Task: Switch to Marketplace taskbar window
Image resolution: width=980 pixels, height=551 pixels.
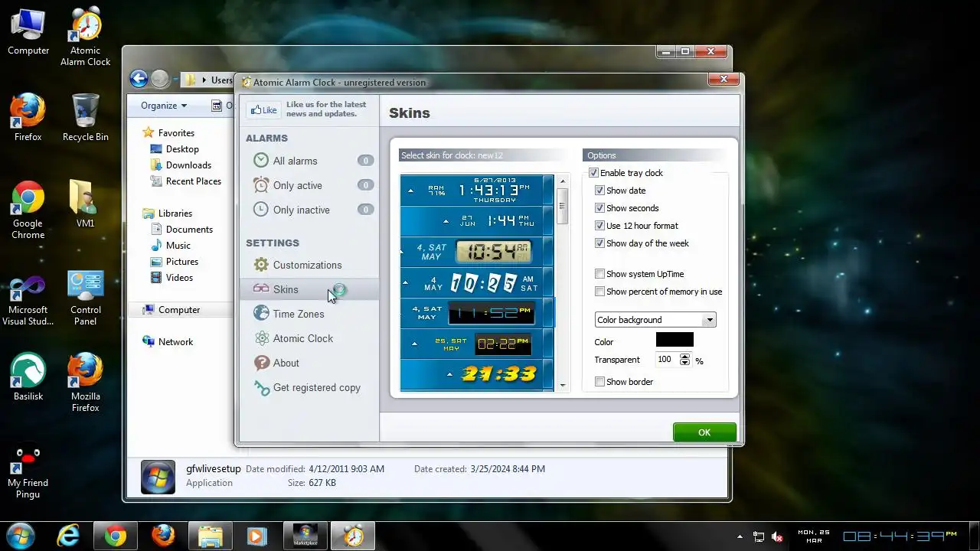Action: pos(305,536)
